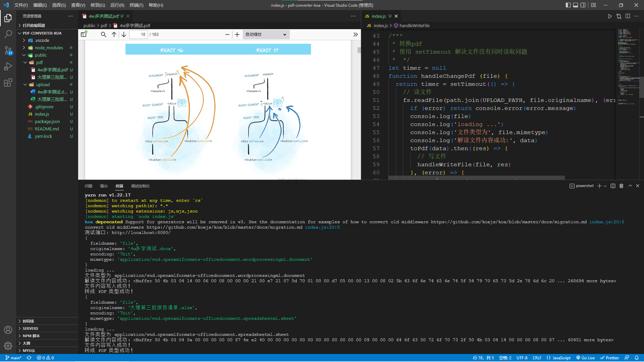Screen dimensions: 644x362
Task: Go to next PDF page arrow
Action: (x=124, y=35)
